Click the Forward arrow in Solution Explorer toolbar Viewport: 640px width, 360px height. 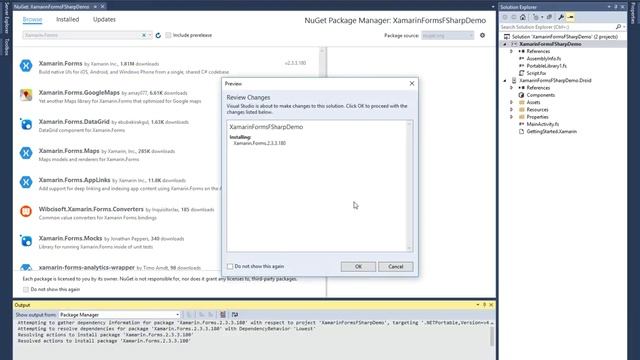tap(513, 17)
